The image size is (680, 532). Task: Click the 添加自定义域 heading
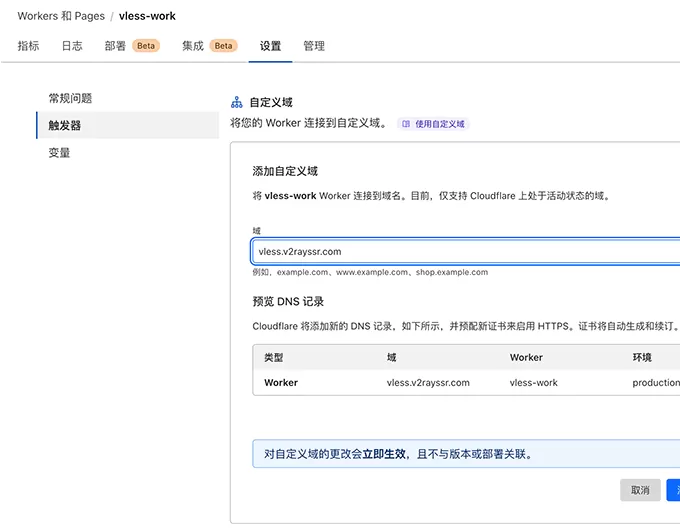285,171
